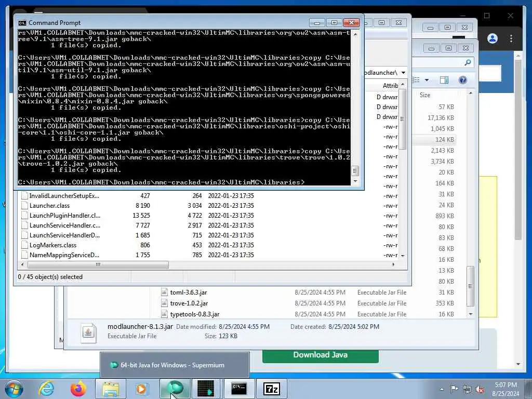This screenshot has width=532, height=399.
Task: Open Windows Explorer from the taskbar
Action: pyautogui.click(x=111, y=389)
